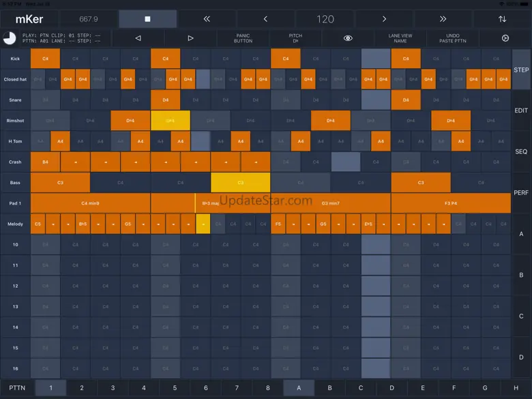The height and width of the screenshot is (399, 532).
Task: Click the right triangle step-forward icon
Action: [x=190, y=38]
